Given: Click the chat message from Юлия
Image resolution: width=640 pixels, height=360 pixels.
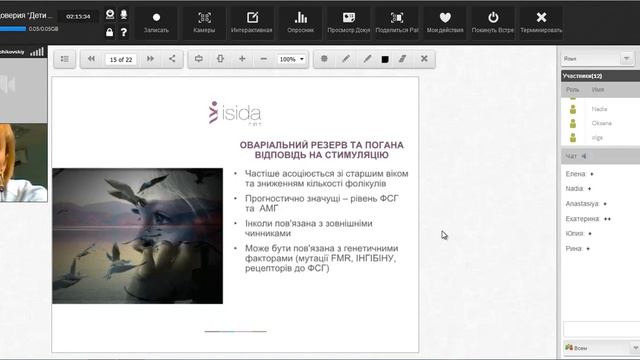Looking at the screenshot, I should pos(578,233).
